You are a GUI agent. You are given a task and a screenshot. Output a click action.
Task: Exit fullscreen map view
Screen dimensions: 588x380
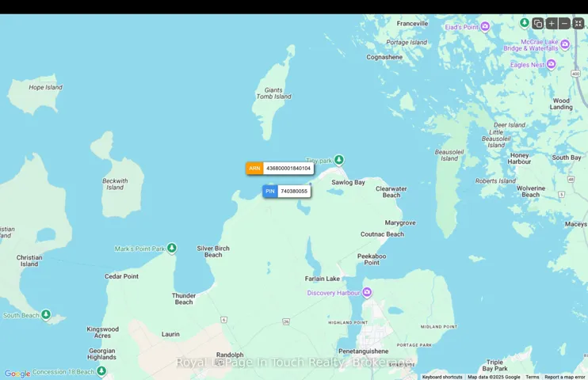pyautogui.click(x=578, y=24)
